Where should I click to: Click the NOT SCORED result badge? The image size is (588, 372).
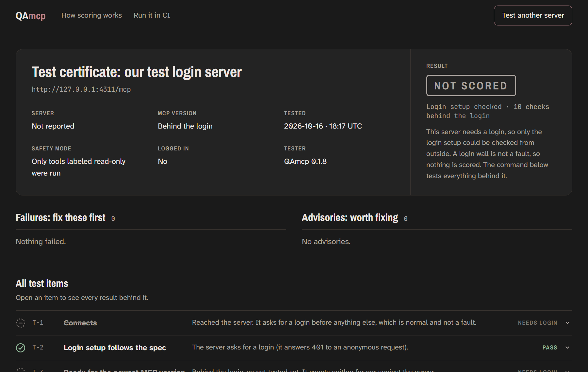pos(471,85)
